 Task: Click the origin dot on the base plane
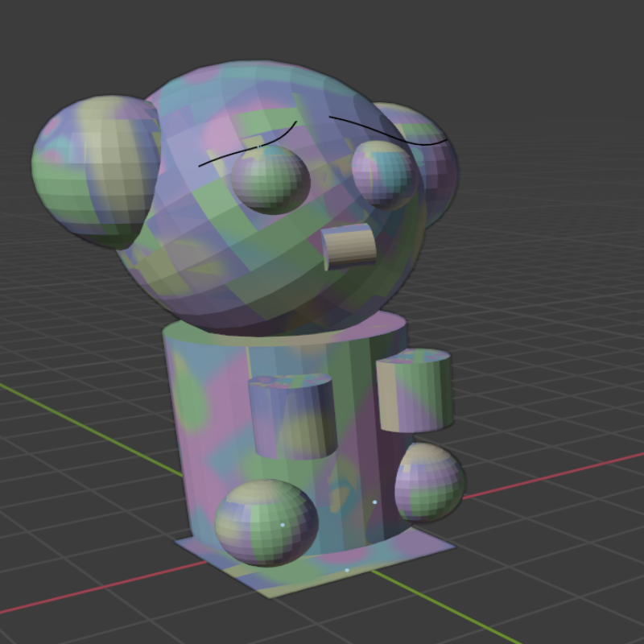pyautogui.click(x=346, y=569)
